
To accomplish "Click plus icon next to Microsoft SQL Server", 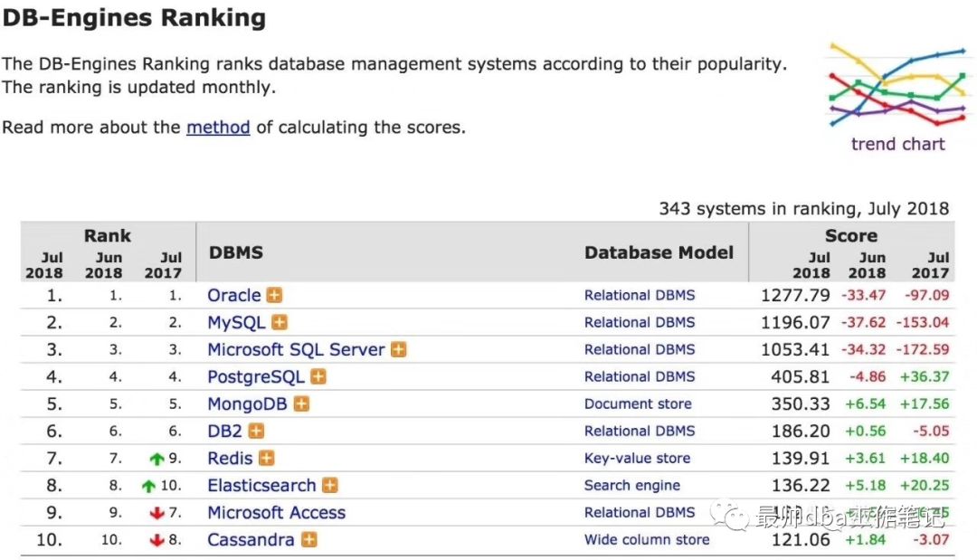I will [398, 350].
